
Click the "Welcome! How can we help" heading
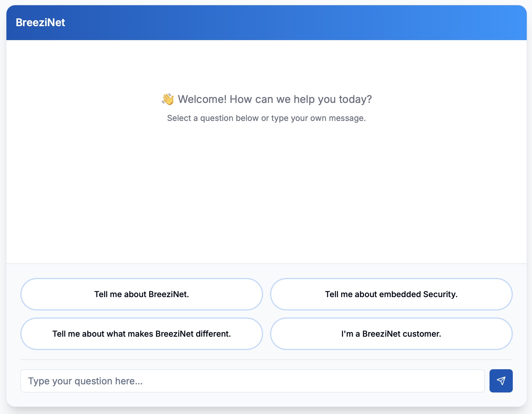[275, 99]
